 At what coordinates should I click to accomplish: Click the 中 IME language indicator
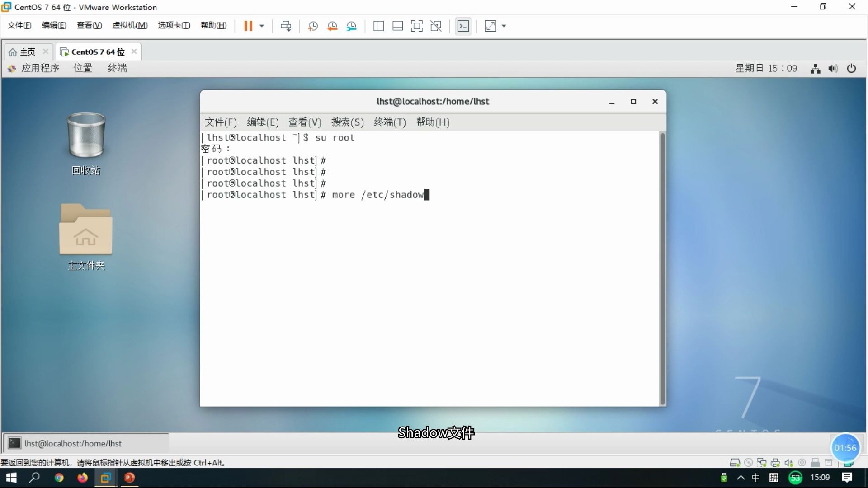pos(756,478)
